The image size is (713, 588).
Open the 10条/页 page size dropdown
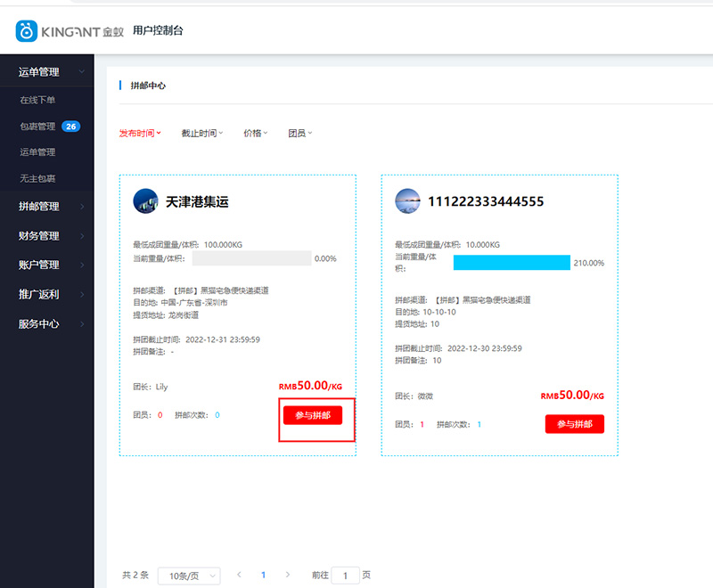click(188, 576)
